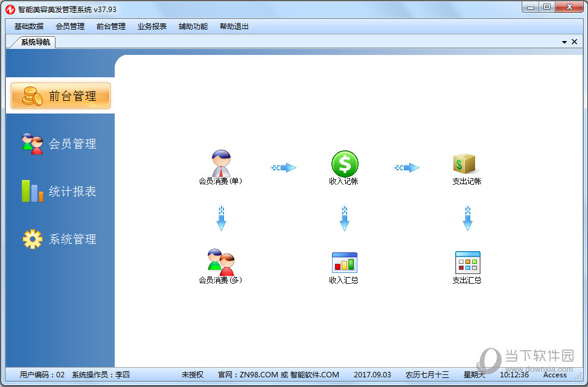Viewport: 588px width, 387px height.
Task: Click the coins icon in 前台管理 button
Action: coord(32,96)
